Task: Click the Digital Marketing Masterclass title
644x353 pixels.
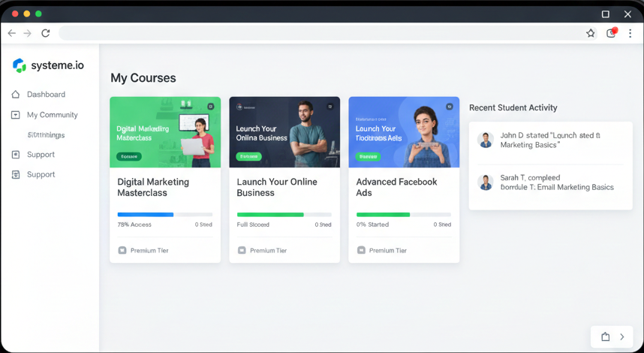Action: pos(153,187)
